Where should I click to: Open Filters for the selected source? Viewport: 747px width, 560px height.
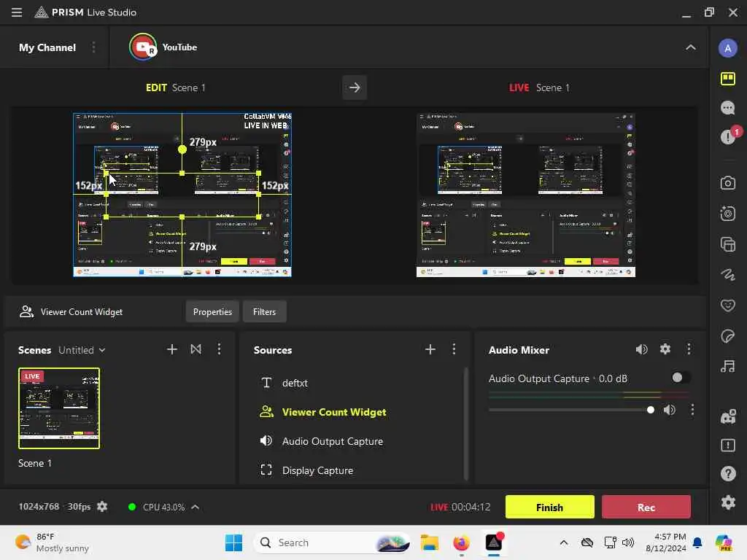264,312
